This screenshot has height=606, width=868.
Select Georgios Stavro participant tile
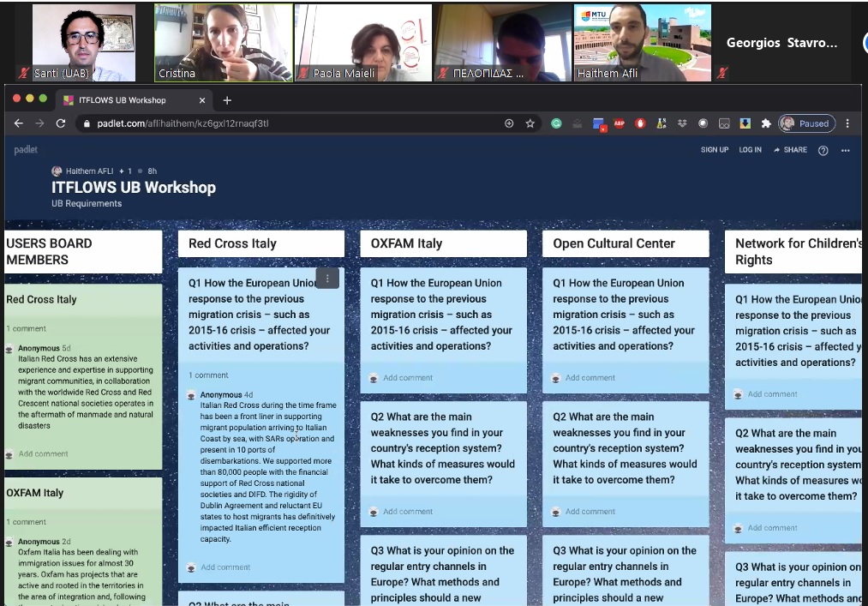(781, 43)
